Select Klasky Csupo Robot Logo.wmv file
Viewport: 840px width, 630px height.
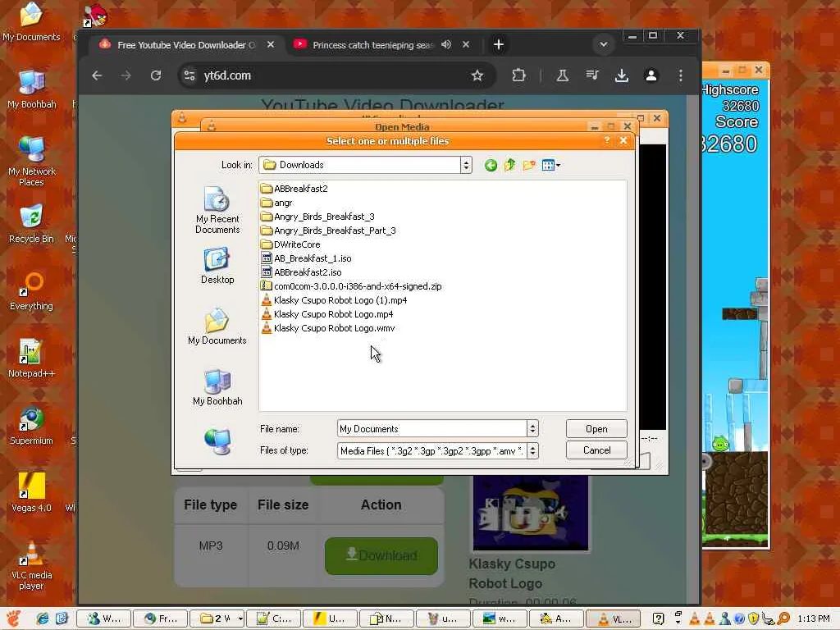(x=328, y=328)
